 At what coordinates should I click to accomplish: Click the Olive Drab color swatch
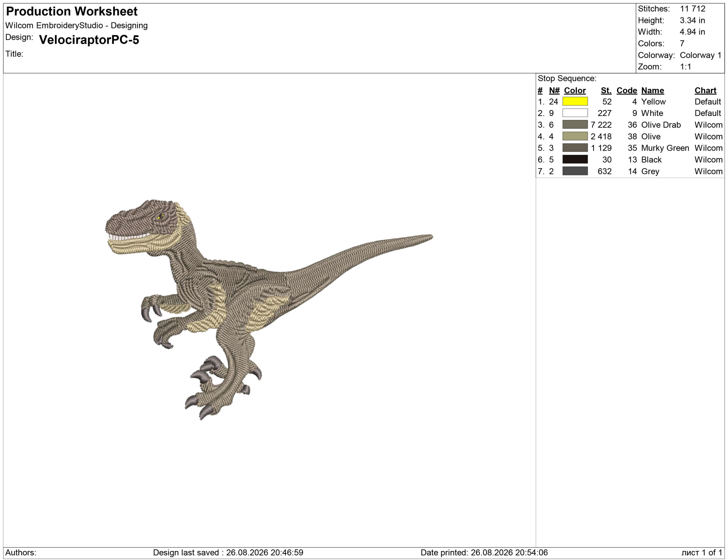point(575,125)
